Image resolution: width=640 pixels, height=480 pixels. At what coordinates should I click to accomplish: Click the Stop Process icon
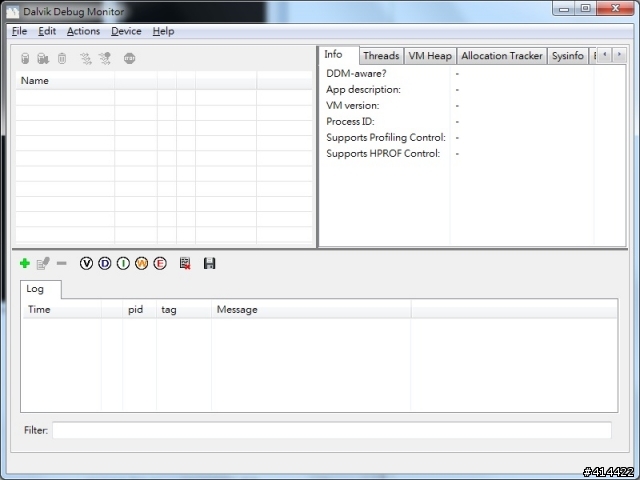coord(129,58)
